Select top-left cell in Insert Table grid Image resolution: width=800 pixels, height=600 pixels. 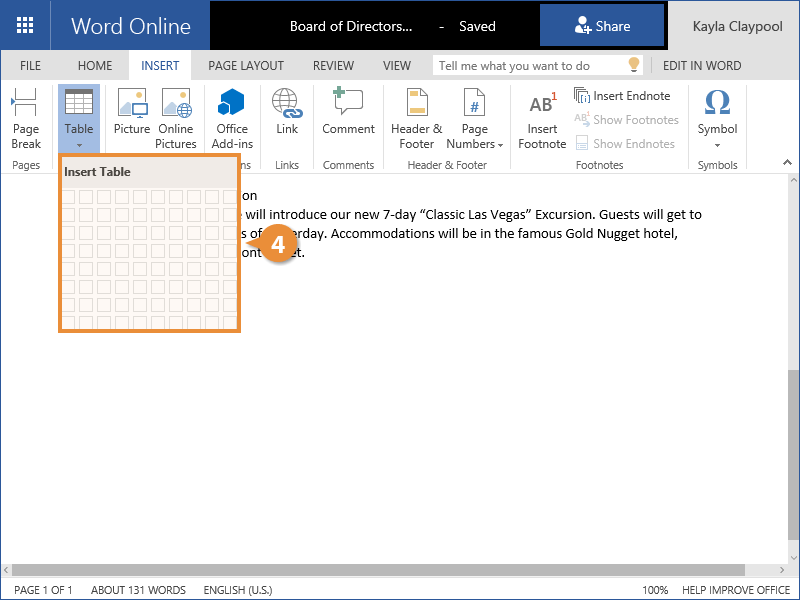[68, 197]
